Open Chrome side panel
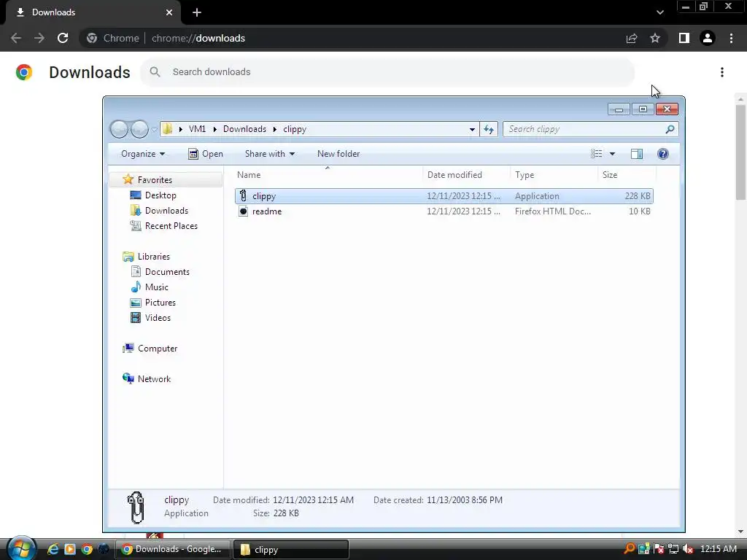The width and height of the screenshot is (747, 560). pos(684,38)
